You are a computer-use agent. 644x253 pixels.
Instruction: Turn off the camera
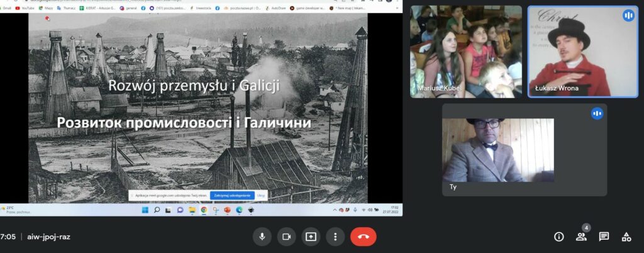click(286, 237)
